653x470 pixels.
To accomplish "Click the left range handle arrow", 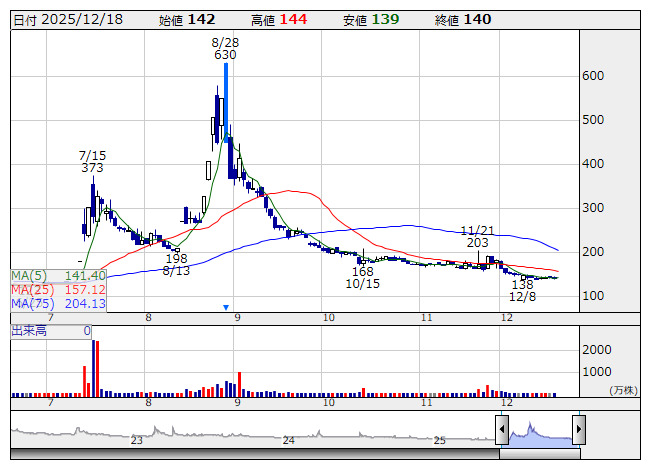I will click(x=502, y=430).
